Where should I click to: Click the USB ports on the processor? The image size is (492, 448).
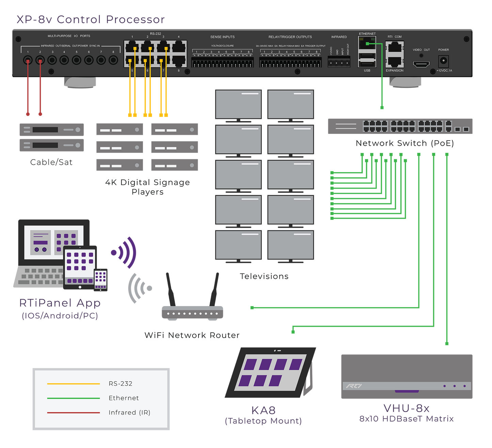coord(367,60)
